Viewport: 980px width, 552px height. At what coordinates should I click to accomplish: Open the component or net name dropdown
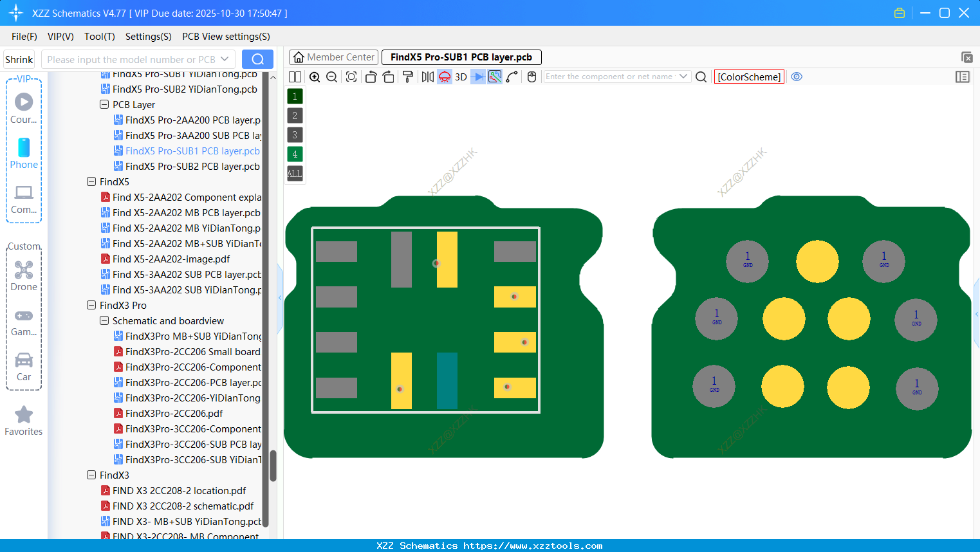coord(683,77)
